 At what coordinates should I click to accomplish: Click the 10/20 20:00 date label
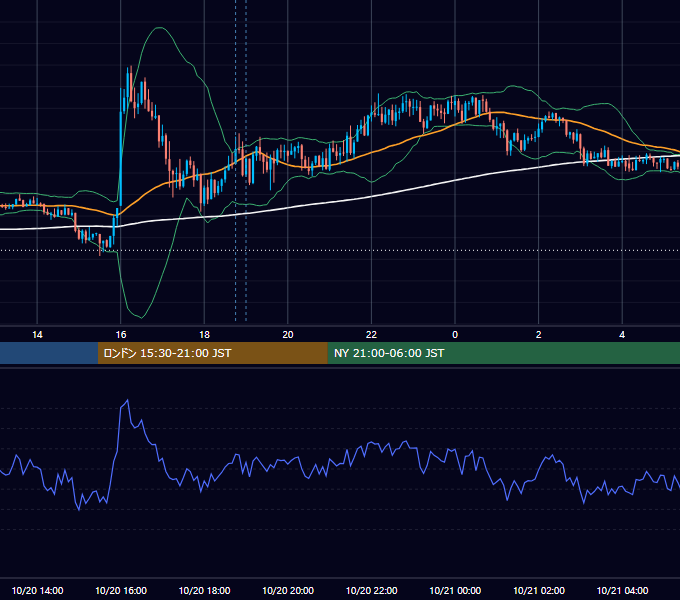(288, 590)
